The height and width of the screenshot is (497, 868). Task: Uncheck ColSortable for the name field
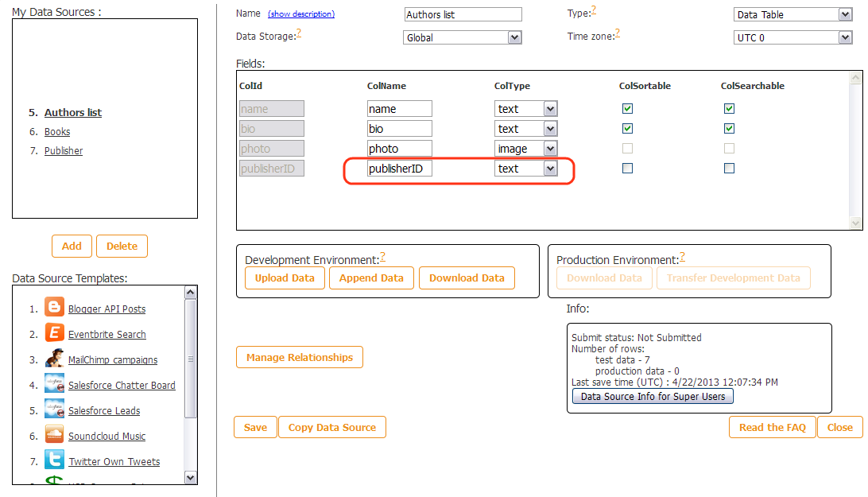[627, 108]
